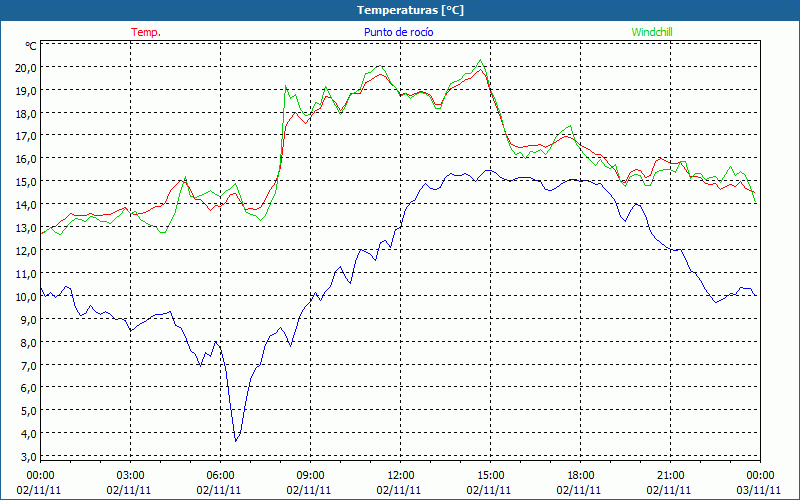Click the 16,0 y-axis value
Viewport: 800px width, 500px height.
pos(26,159)
